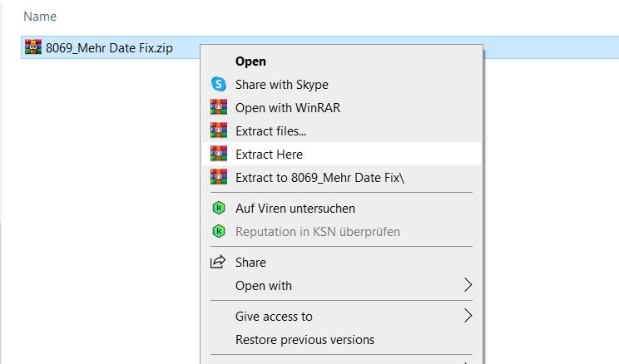Click the WinRAR icon beside the zip file
The image size is (619, 364).
(x=33, y=47)
